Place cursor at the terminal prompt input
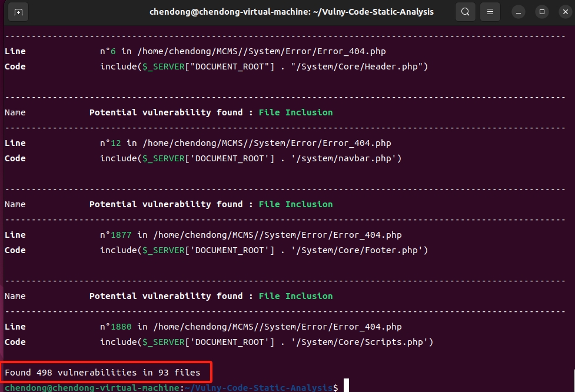 (x=346, y=386)
